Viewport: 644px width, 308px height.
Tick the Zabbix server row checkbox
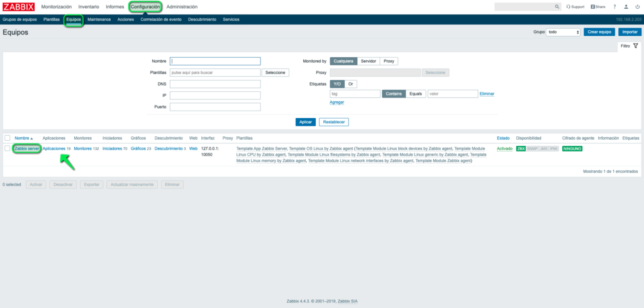point(8,148)
